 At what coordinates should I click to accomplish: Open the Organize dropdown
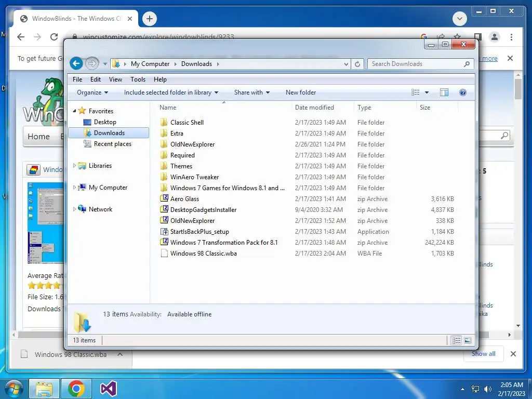coord(92,92)
